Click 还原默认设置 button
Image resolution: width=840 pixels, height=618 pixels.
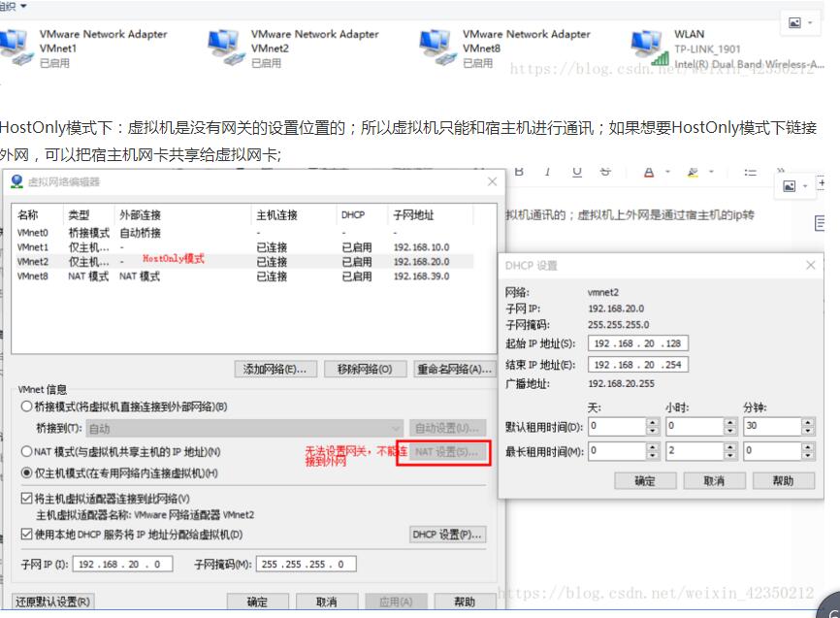52,602
